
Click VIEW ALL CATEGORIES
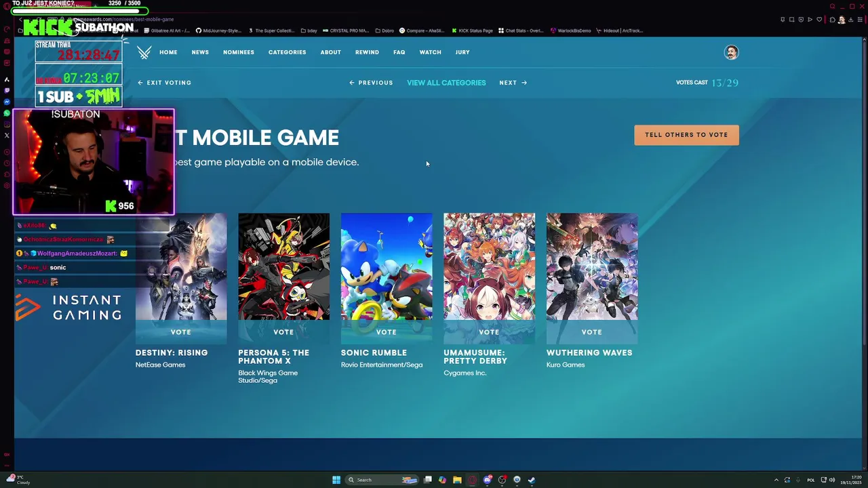point(446,83)
